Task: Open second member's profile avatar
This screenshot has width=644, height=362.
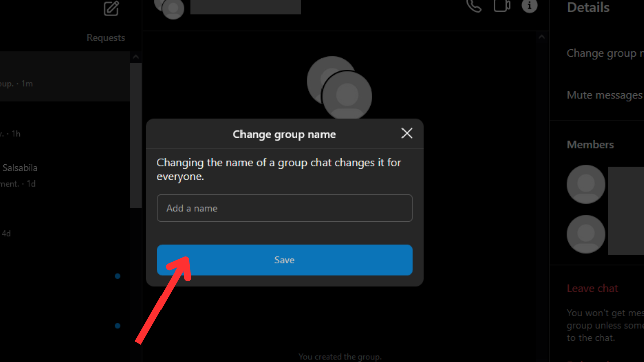Action: (x=586, y=234)
